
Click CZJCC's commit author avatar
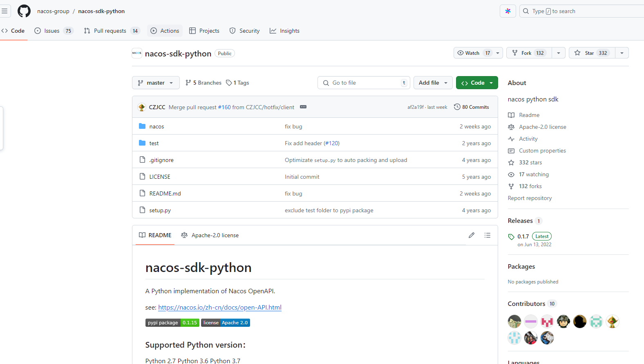point(142,107)
